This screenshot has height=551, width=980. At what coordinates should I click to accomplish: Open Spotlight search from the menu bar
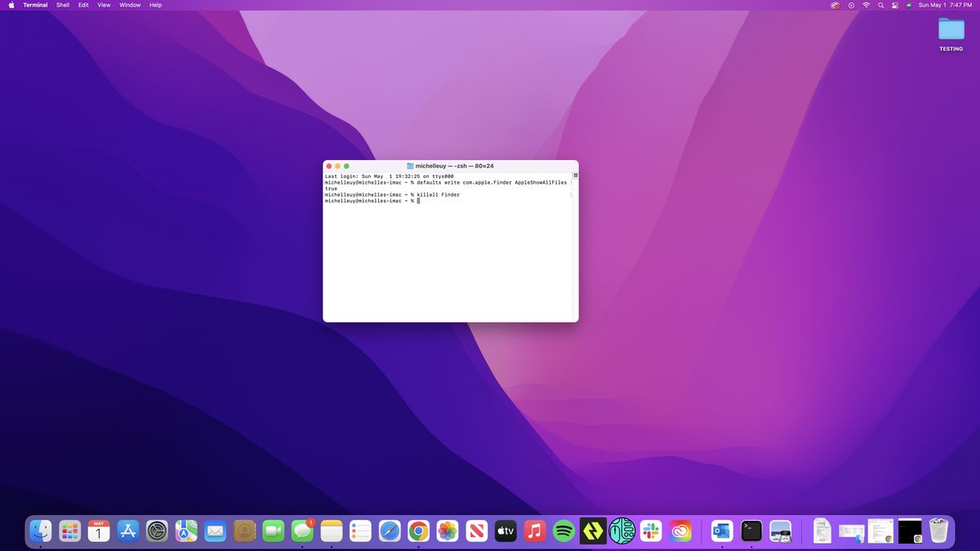coord(880,5)
